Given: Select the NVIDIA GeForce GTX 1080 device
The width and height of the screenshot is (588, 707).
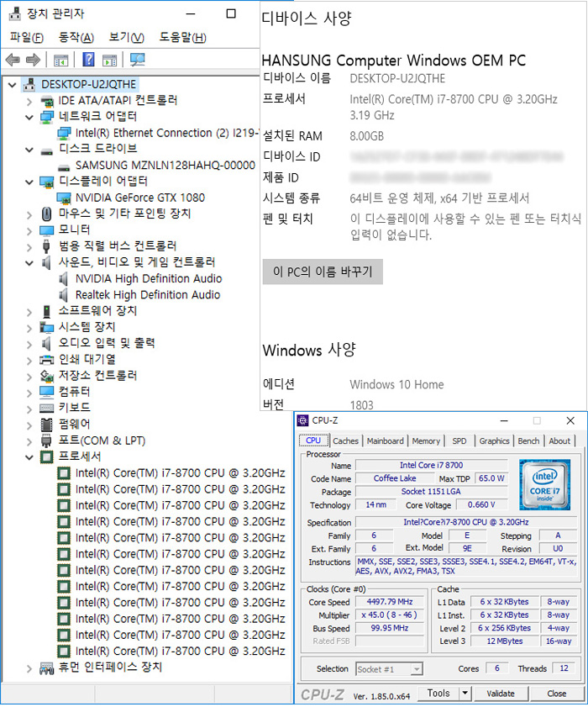Looking at the screenshot, I should 139,198.
